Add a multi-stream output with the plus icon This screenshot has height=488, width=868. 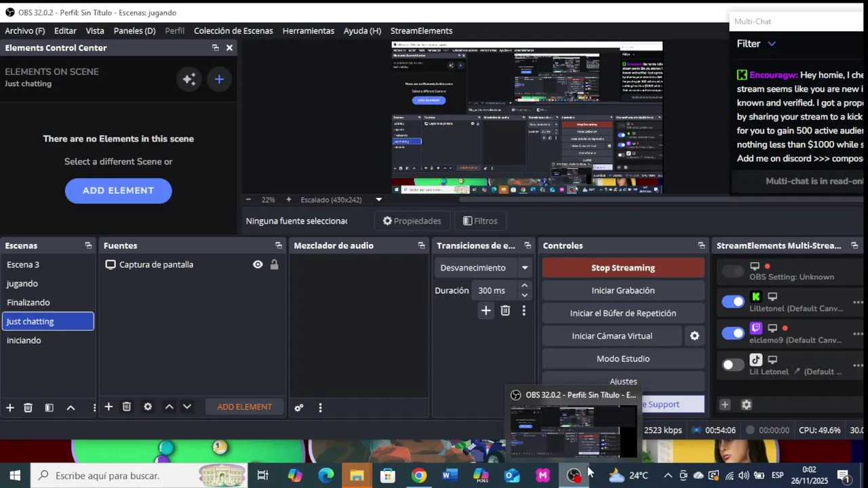click(725, 405)
